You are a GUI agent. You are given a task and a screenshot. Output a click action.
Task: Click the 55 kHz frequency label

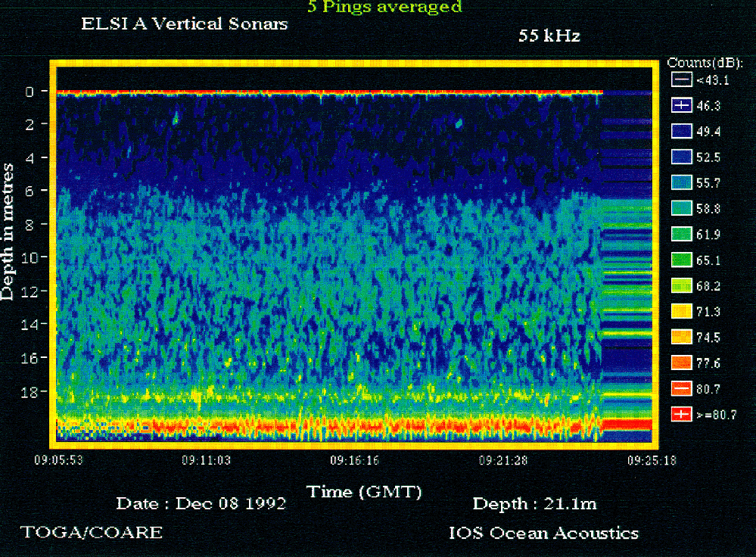(x=549, y=36)
